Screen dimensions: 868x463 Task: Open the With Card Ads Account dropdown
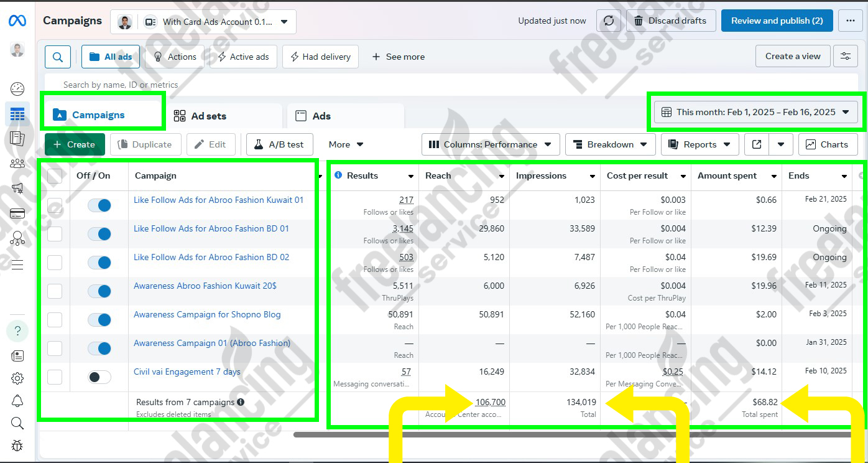click(x=203, y=22)
